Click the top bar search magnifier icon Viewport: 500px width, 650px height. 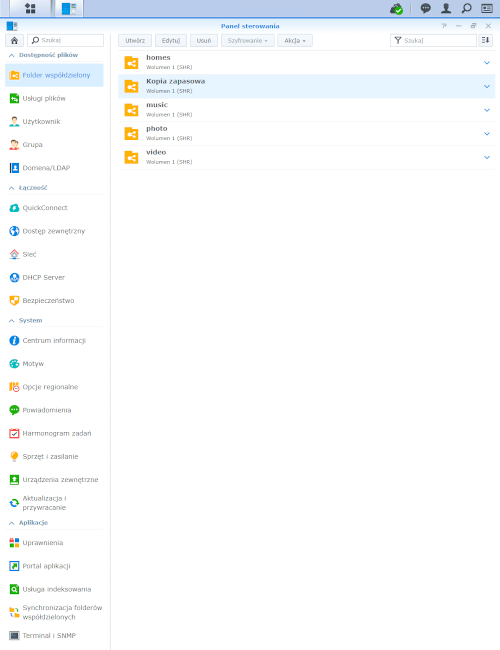point(466,8)
